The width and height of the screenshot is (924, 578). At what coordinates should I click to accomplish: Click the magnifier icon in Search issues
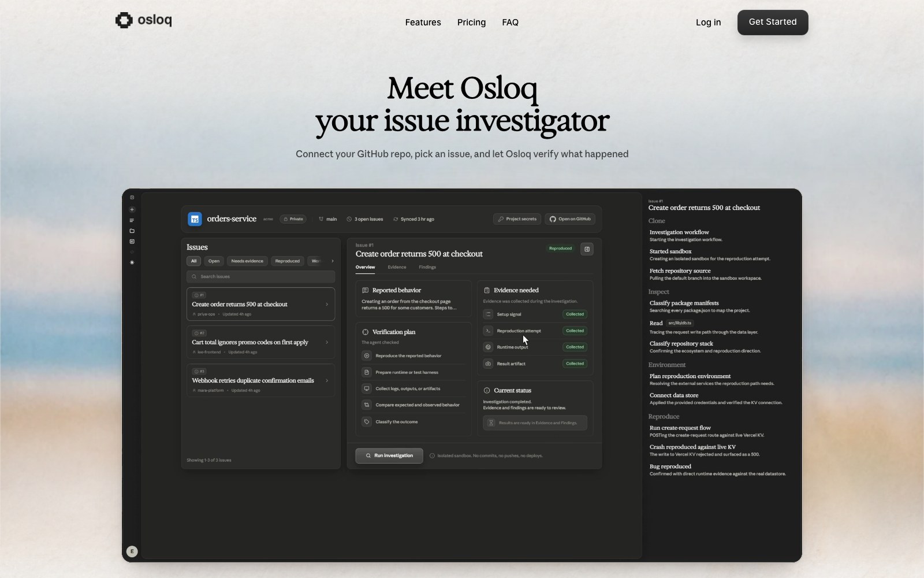[194, 277]
